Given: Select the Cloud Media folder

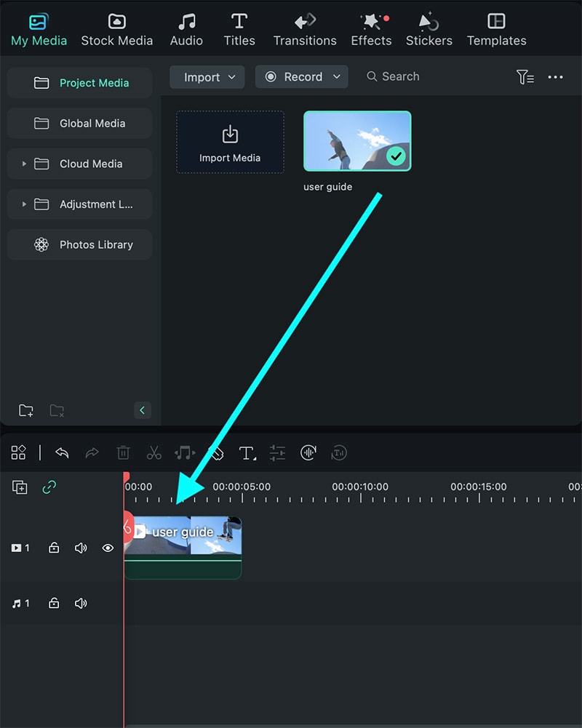Looking at the screenshot, I should coord(79,164).
